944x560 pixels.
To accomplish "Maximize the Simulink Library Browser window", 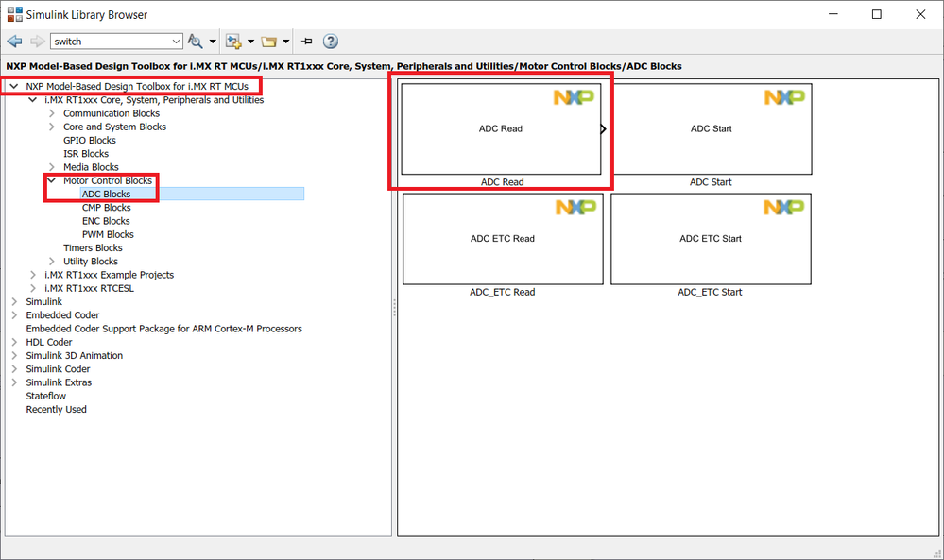I will [877, 14].
